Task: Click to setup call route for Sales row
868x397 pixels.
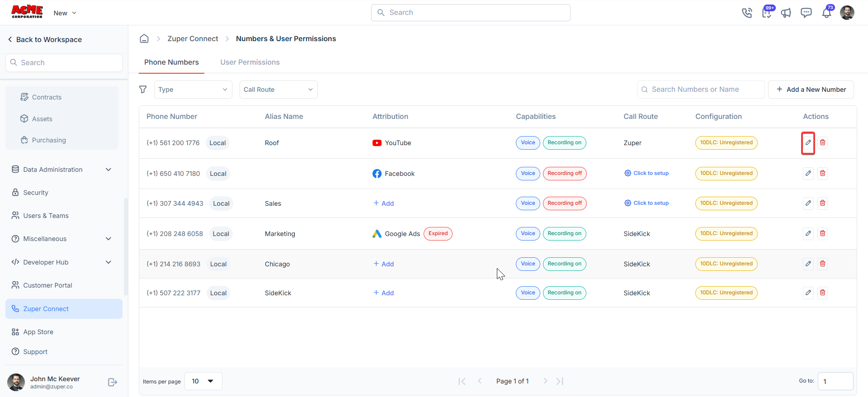Action: [x=646, y=203]
